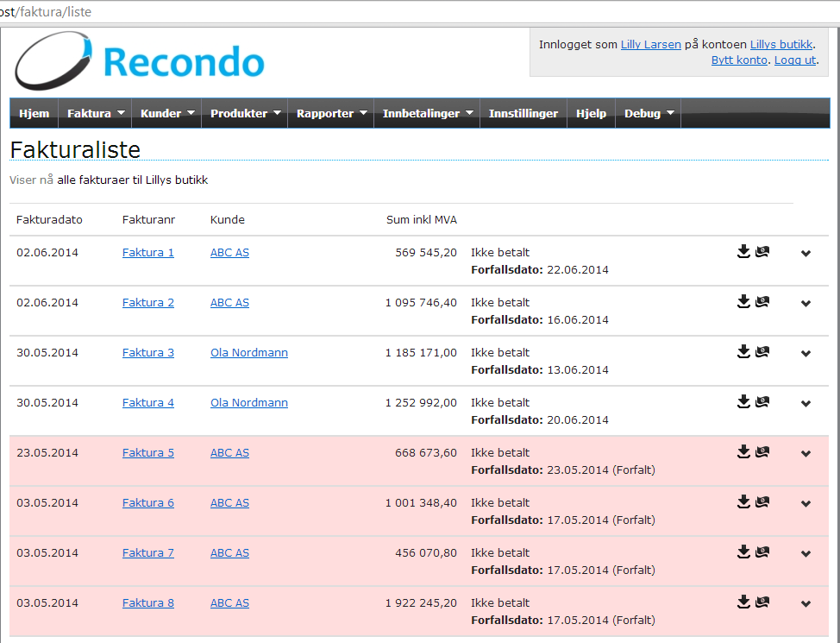
Task: Open the Faktura dropdown menu
Action: pyautogui.click(x=96, y=113)
